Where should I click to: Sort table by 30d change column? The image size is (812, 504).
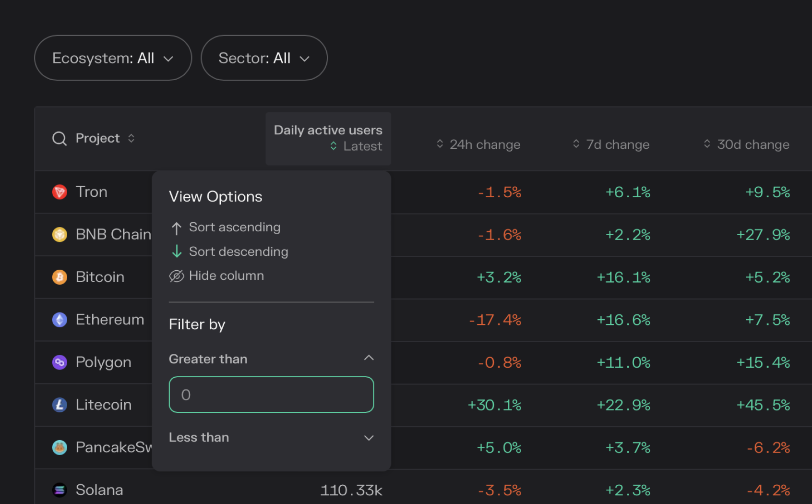coord(746,144)
